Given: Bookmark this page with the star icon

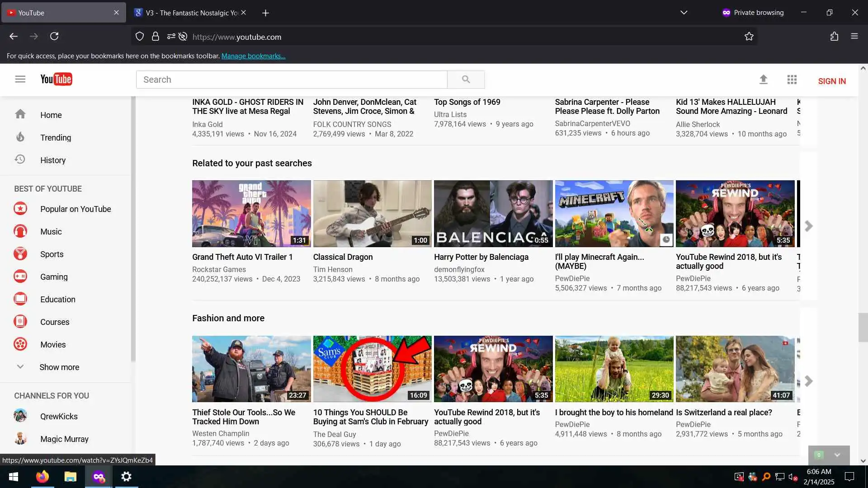Looking at the screenshot, I should (749, 37).
